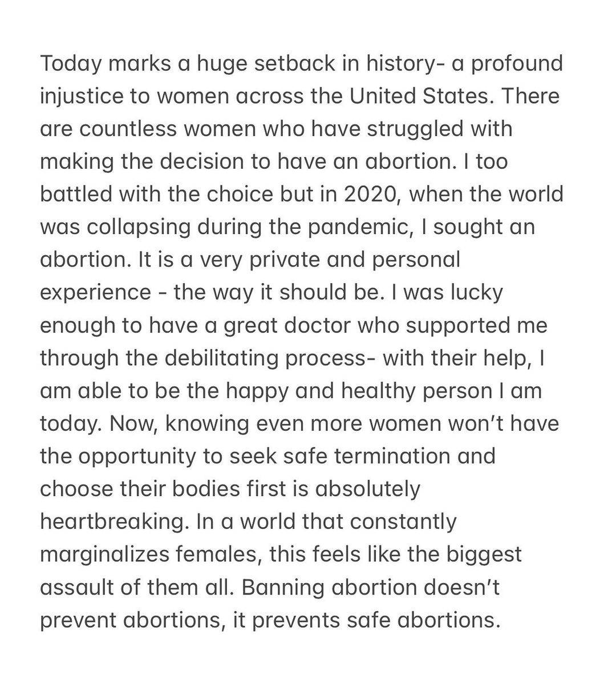Screen dimensions: 616x687
Task: Click the year "2020" in the text
Action: point(371,195)
